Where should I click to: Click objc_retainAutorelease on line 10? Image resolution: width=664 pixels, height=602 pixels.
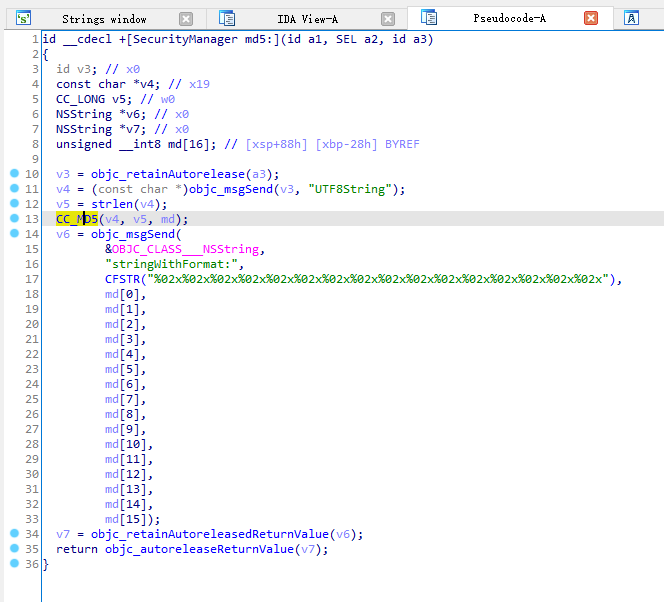(168, 174)
